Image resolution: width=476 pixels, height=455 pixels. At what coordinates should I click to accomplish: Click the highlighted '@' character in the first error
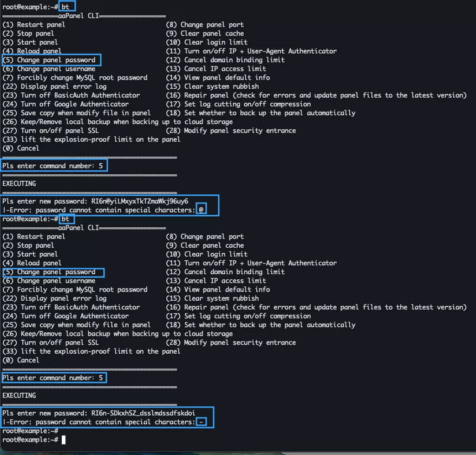(x=201, y=210)
